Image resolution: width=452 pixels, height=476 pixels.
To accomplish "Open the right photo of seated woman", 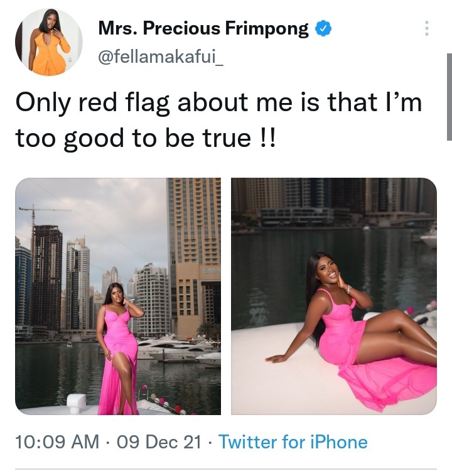I will [x=334, y=296].
